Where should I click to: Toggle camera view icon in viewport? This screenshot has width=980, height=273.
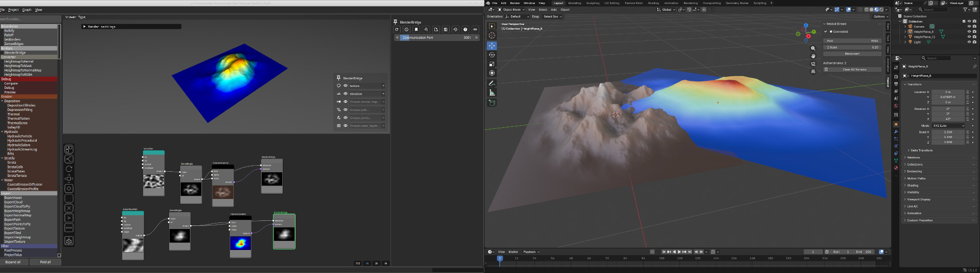pyautogui.click(x=813, y=64)
